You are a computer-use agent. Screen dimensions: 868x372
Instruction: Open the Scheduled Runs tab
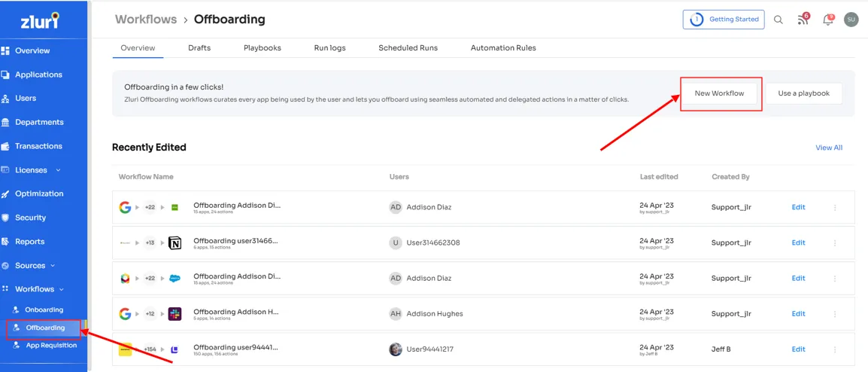click(408, 47)
